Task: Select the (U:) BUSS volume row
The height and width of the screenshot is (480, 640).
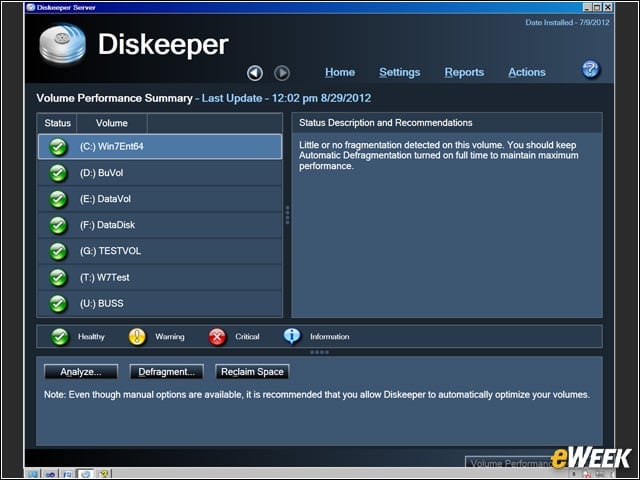Action: coord(160,304)
